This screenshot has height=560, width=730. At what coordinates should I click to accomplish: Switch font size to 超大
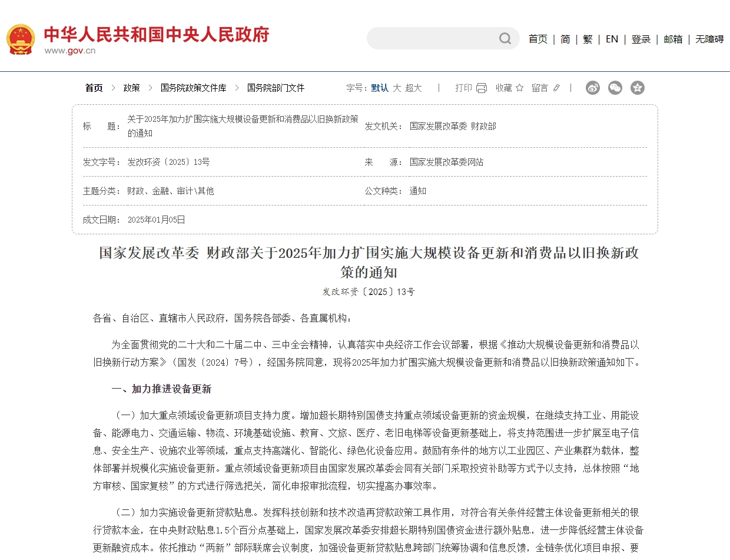point(413,88)
